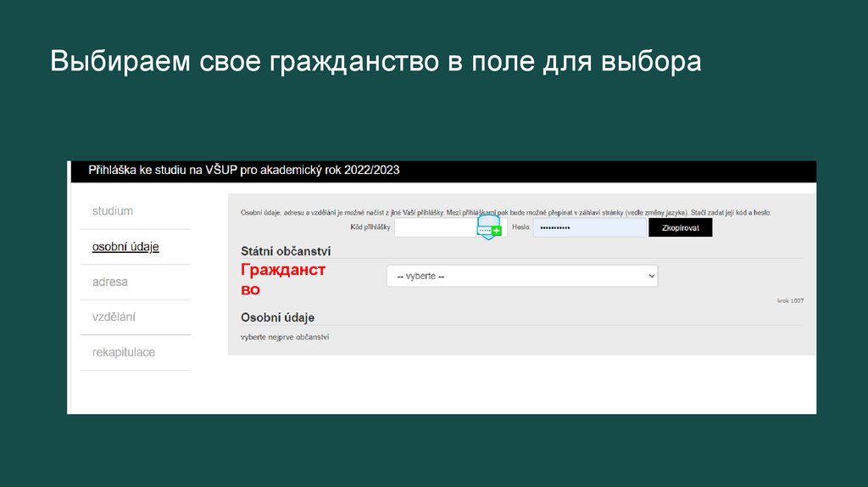Select osobní údaje in sidebar
The width and height of the screenshot is (868, 487).
click(x=125, y=247)
